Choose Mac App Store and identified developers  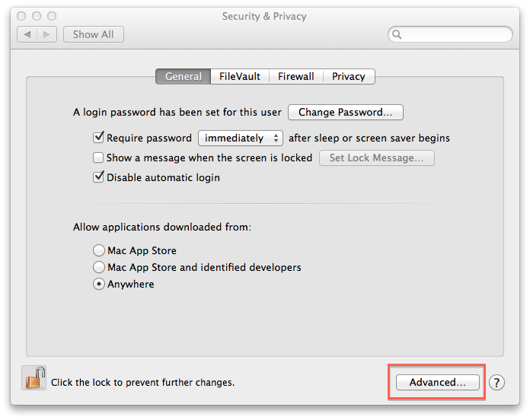pos(99,267)
